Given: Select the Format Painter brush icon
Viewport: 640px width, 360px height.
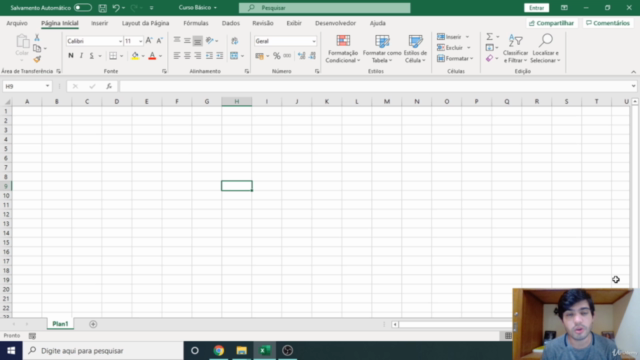Looking at the screenshot, I should click(37, 59).
